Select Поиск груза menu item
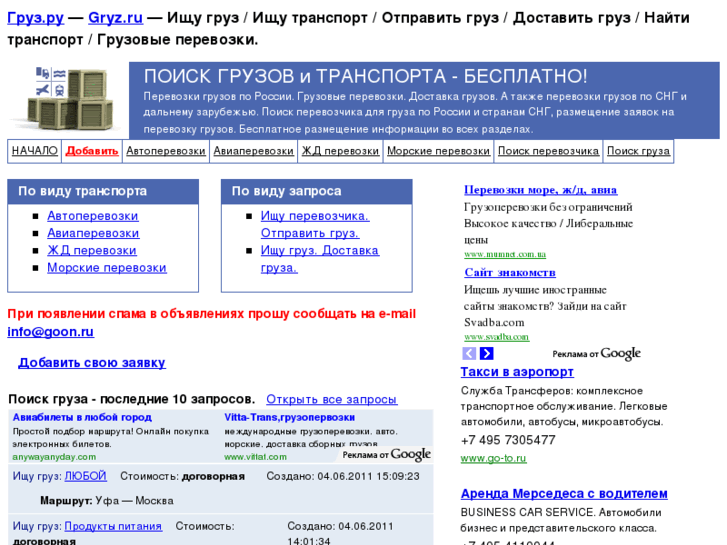This screenshot has width=727, height=545. (x=638, y=151)
